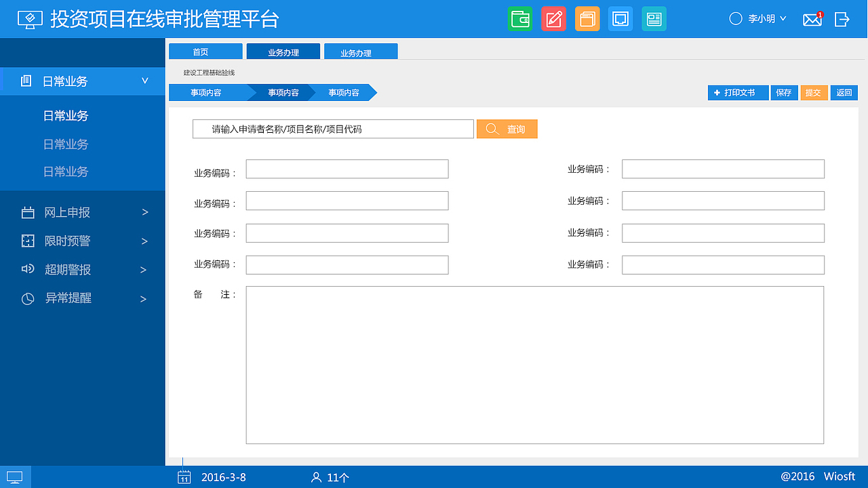Click the blue monitor screen icon
The width and height of the screenshot is (868, 488).
[x=620, y=19]
